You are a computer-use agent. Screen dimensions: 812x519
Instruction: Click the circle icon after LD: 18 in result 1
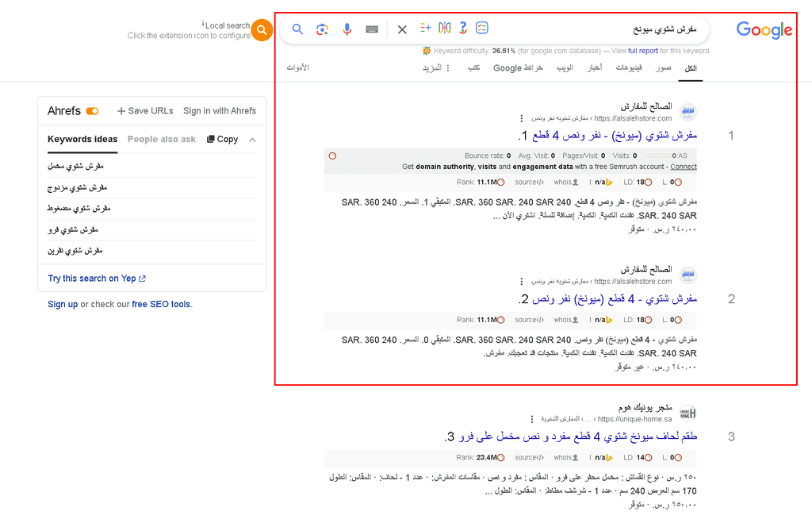click(x=649, y=183)
